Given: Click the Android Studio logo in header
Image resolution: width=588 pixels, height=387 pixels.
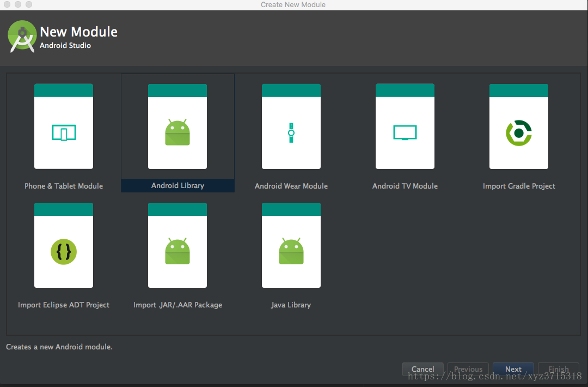Looking at the screenshot, I should coord(22,37).
